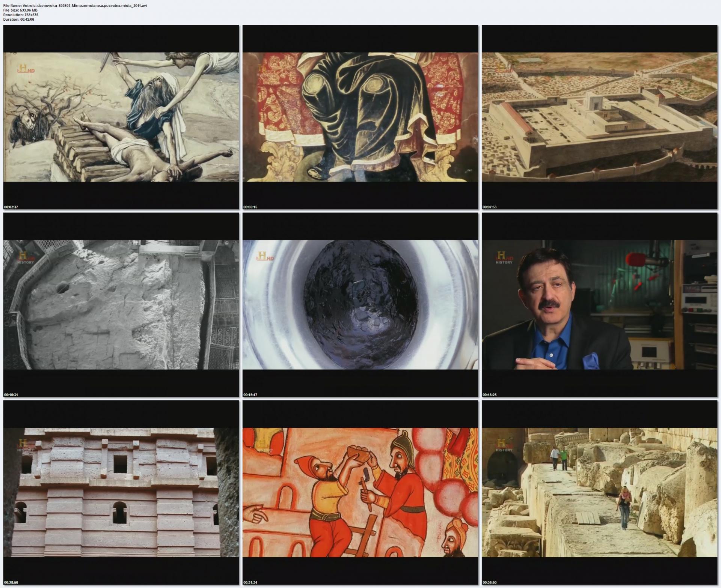
Task: Click the Duration 00:42:06 text
Action: (19, 19)
